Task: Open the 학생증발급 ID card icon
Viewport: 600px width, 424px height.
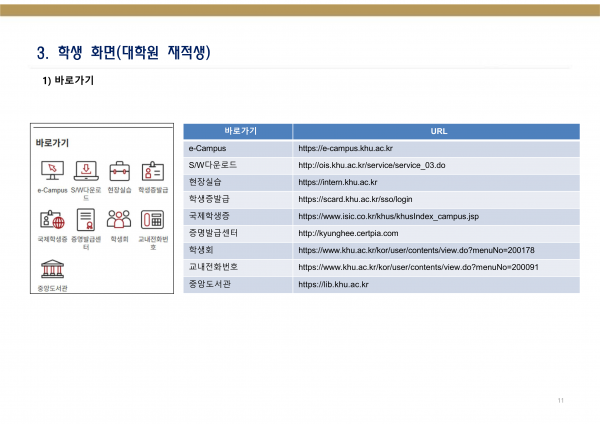Action: pos(153,171)
